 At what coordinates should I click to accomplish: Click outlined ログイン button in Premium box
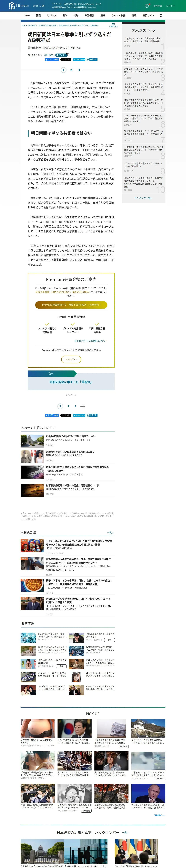pos(71,359)
